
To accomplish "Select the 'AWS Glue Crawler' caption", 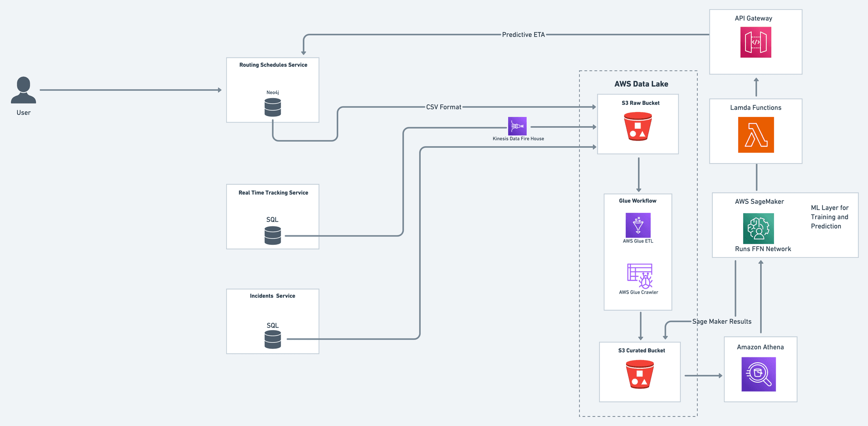I will (x=638, y=292).
